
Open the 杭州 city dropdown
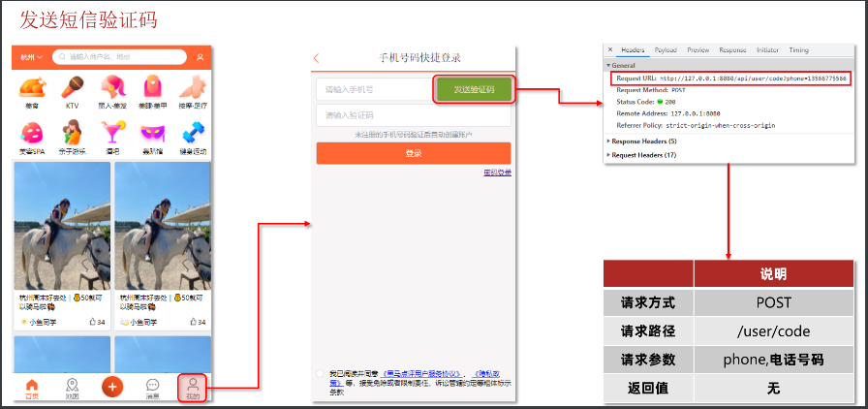(x=32, y=57)
